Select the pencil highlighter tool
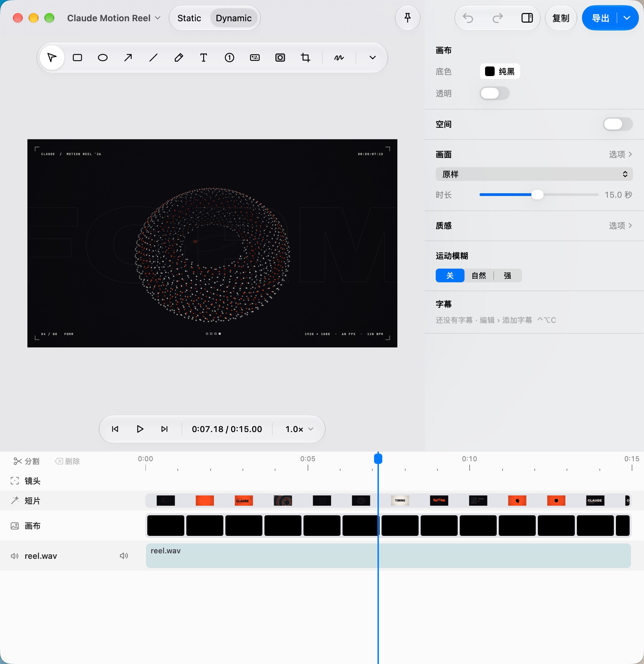This screenshot has width=644, height=664. (179, 58)
